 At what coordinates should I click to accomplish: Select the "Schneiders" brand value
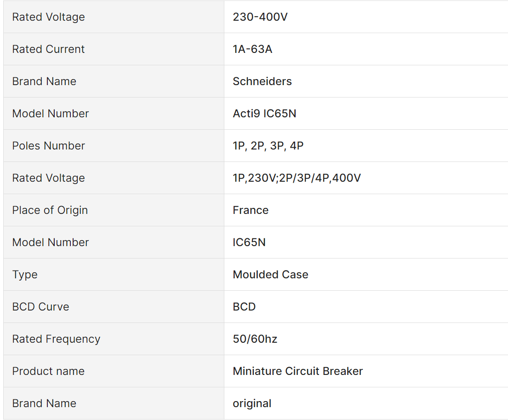coord(262,81)
